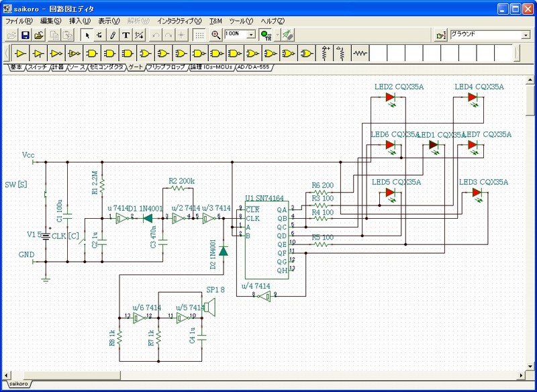Expand the グラウンド dropdown list
Viewport: 537px width, 392px height.
click(x=526, y=35)
